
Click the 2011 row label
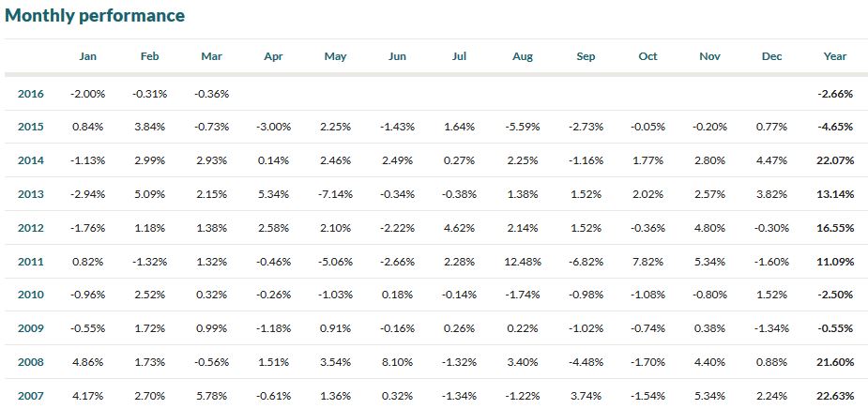click(31, 262)
